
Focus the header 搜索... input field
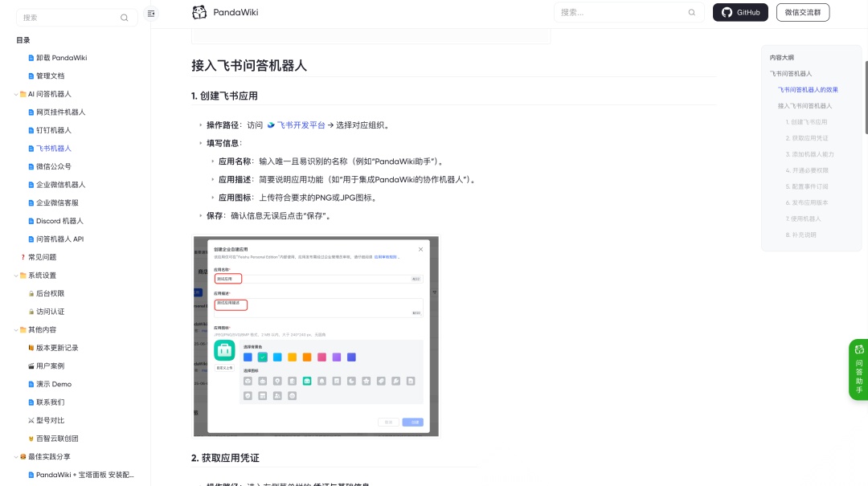628,12
